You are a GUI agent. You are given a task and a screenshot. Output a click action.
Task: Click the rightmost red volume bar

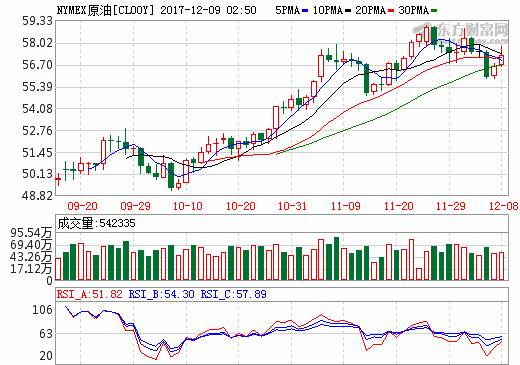[502, 266]
